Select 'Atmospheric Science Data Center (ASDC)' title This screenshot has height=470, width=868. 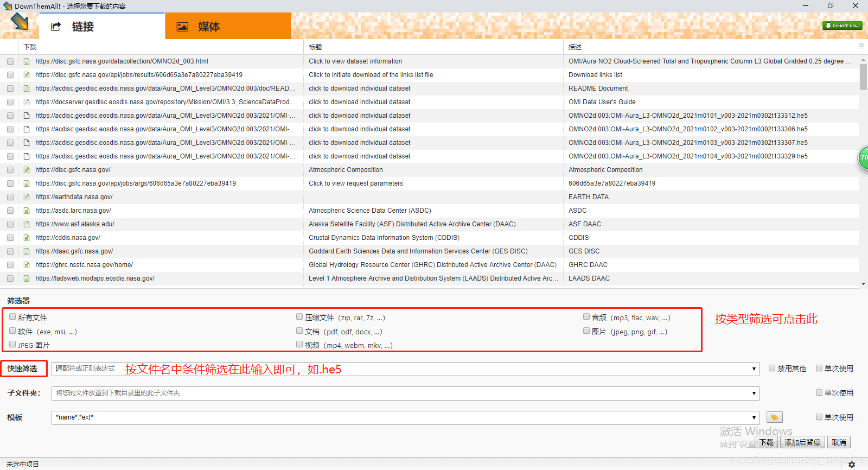pos(370,211)
